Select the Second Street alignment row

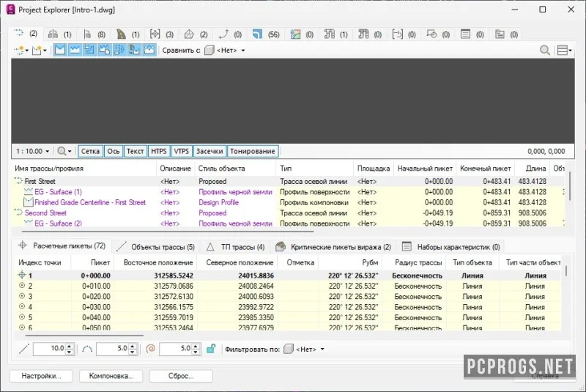288,212
